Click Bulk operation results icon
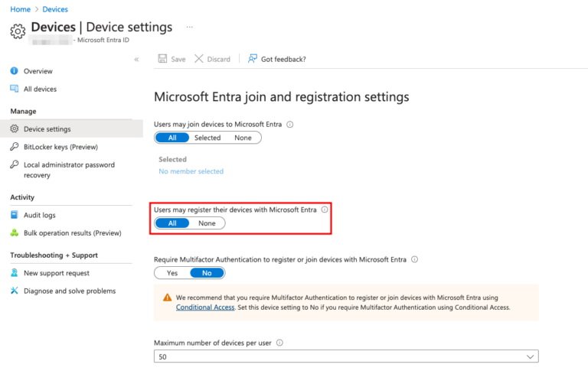Viewport: 588px width, 374px height. [x=14, y=233]
